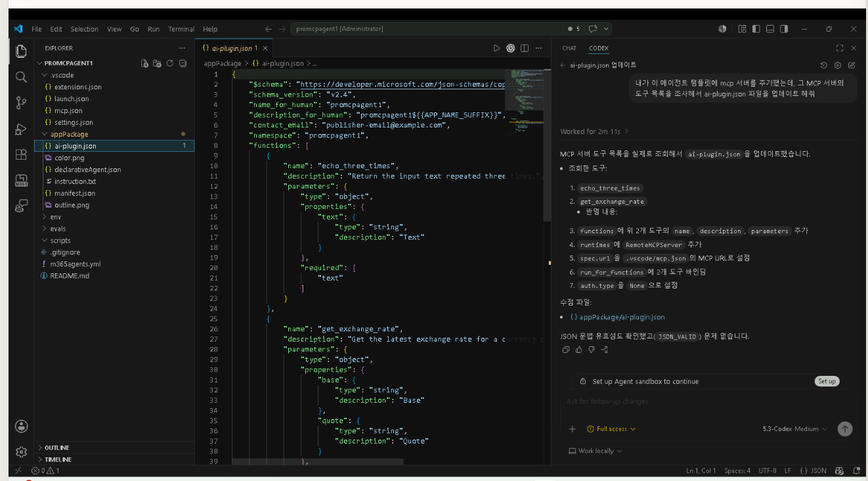Open notifications bell in status bar

856,470
